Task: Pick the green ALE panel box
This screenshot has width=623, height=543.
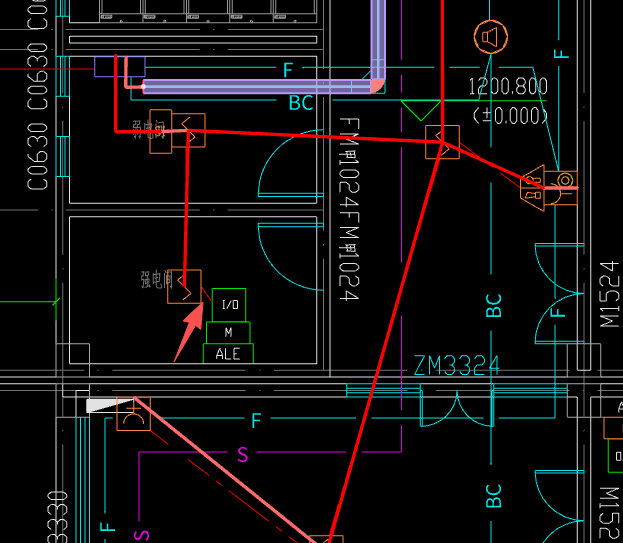Action: [x=228, y=354]
